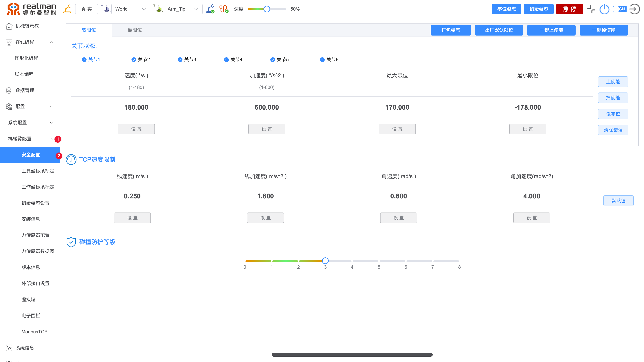644x362 pixels.
Task: Toggle 关节6 status checkmark
Action: (322, 59)
